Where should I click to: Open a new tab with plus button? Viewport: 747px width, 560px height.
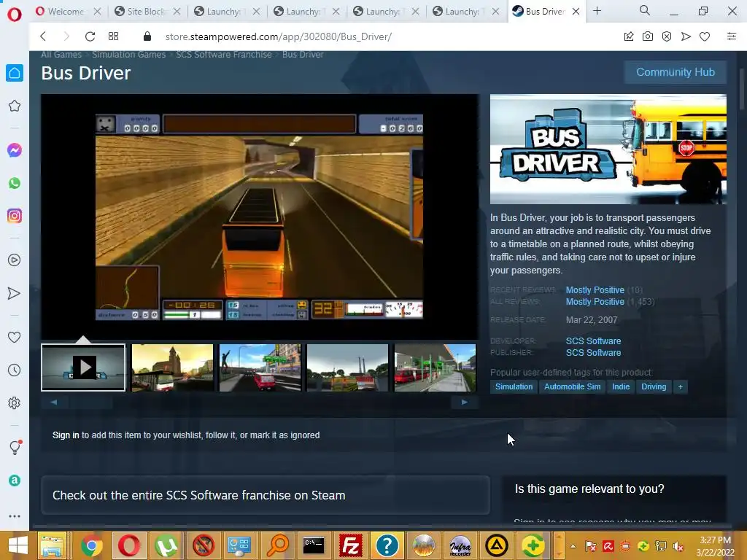coord(597,10)
